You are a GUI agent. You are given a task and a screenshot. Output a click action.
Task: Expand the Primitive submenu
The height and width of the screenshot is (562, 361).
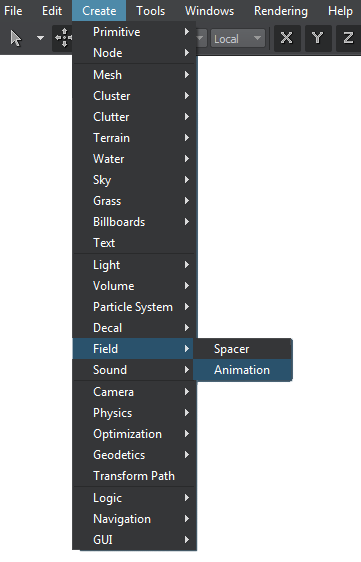tap(134, 32)
